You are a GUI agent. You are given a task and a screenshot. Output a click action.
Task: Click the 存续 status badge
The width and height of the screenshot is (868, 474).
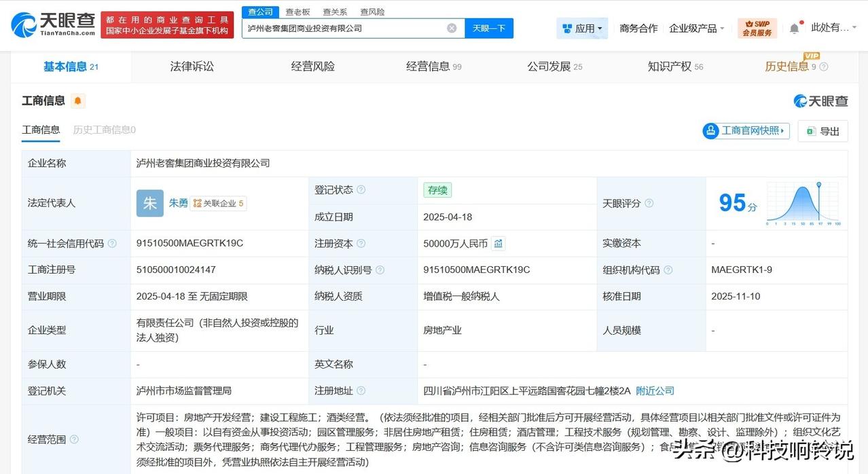point(437,190)
